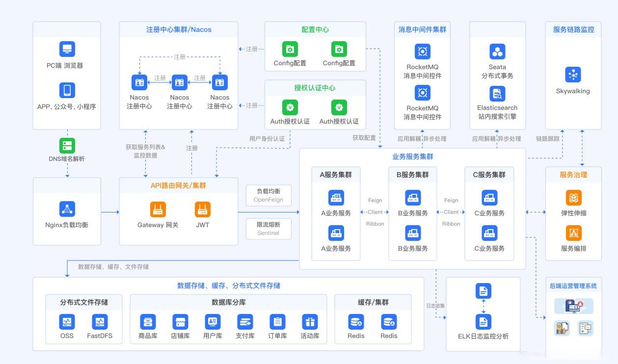Click the 商品库 database icon
Viewport: 618px width, 364px height.
pos(148,322)
